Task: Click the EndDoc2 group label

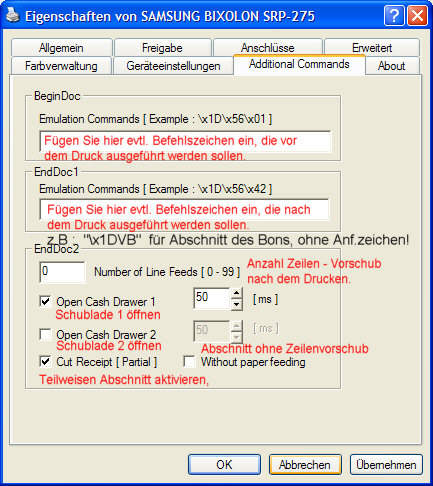Action: [56, 249]
